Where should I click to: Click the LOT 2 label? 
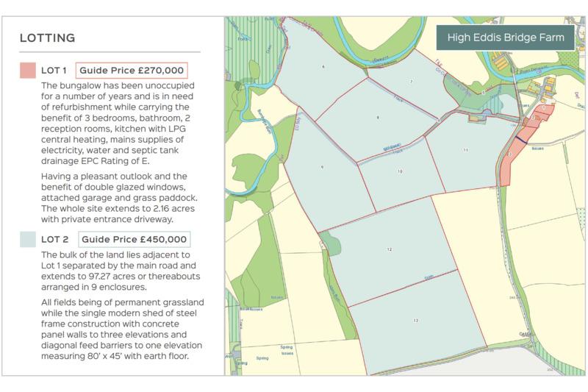(x=54, y=239)
